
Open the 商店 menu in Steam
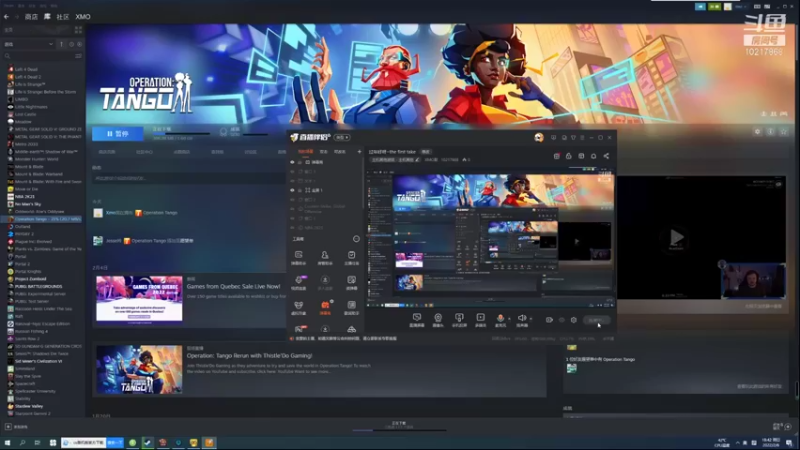point(31,17)
